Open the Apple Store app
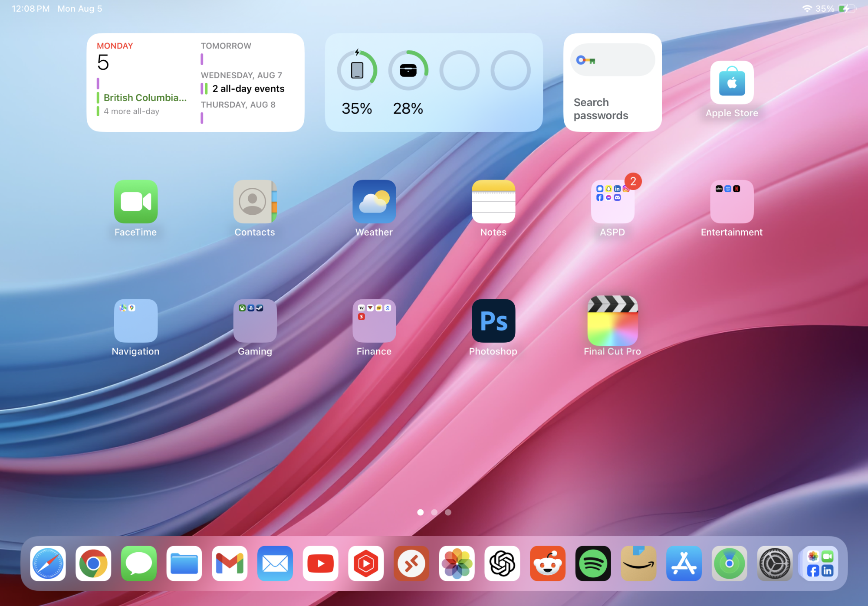The height and width of the screenshot is (606, 868). [732, 82]
